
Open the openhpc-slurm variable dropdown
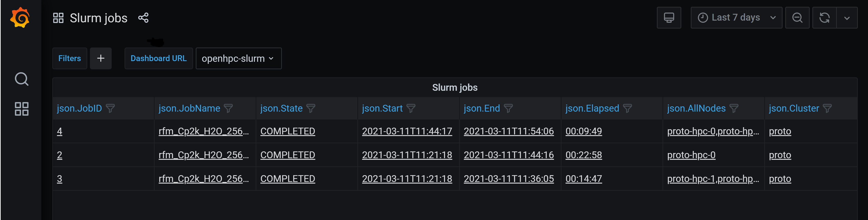click(x=238, y=58)
